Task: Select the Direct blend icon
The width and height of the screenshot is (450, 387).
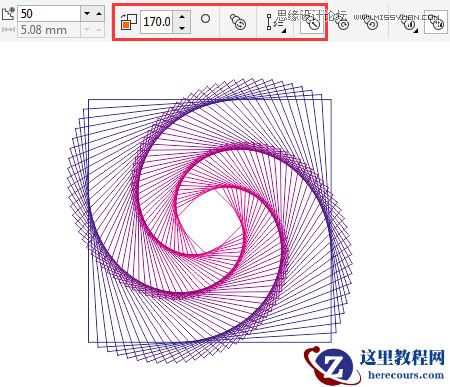Action: [312, 22]
